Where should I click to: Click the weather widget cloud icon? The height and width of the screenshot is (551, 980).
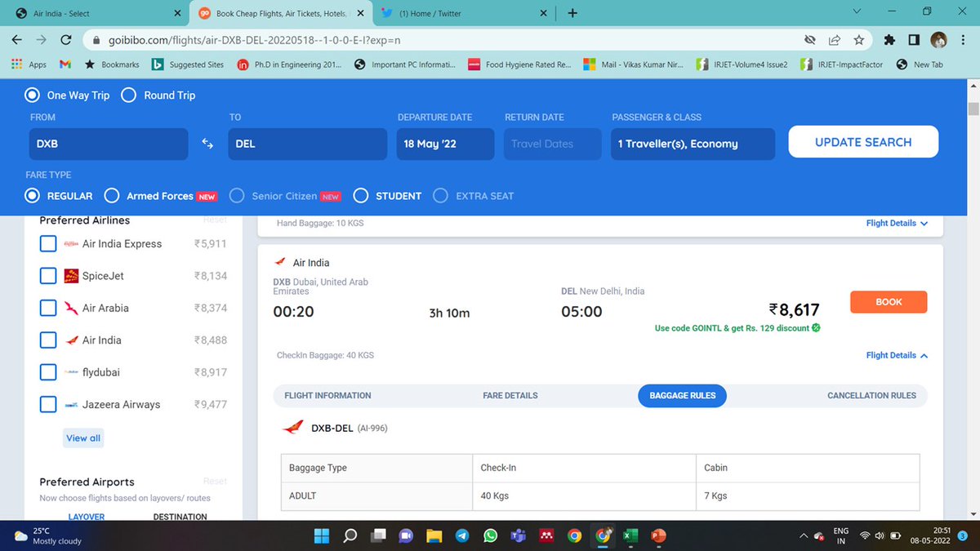(x=20, y=535)
